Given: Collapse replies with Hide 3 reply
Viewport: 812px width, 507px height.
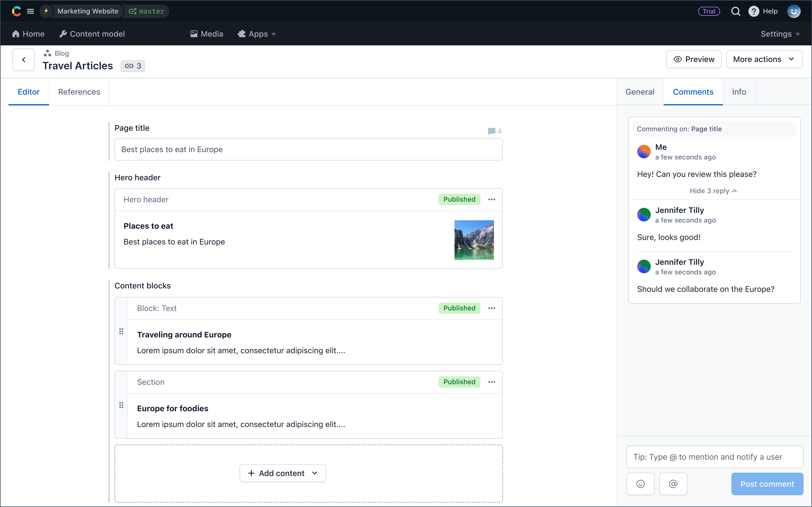Looking at the screenshot, I should click(x=713, y=191).
